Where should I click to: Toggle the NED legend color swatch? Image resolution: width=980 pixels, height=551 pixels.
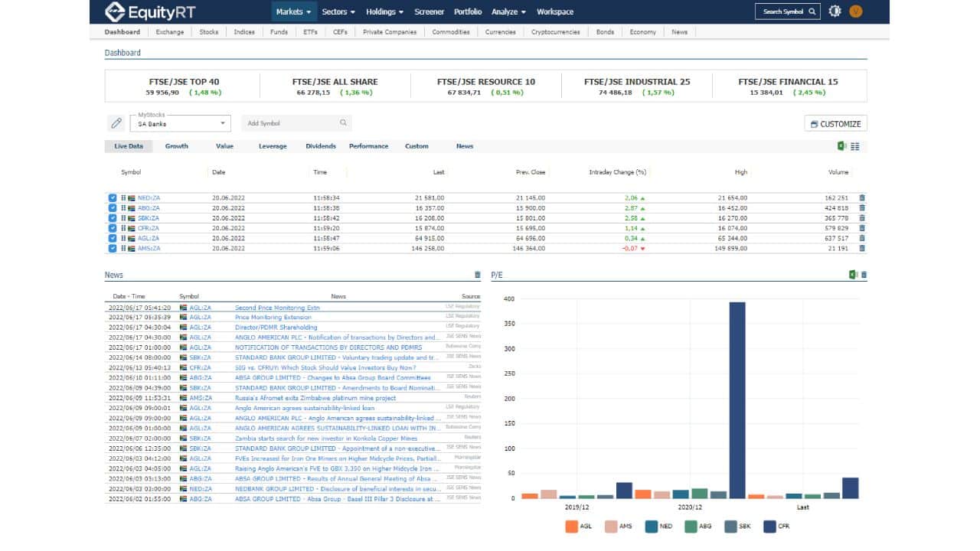coord(650,527)
